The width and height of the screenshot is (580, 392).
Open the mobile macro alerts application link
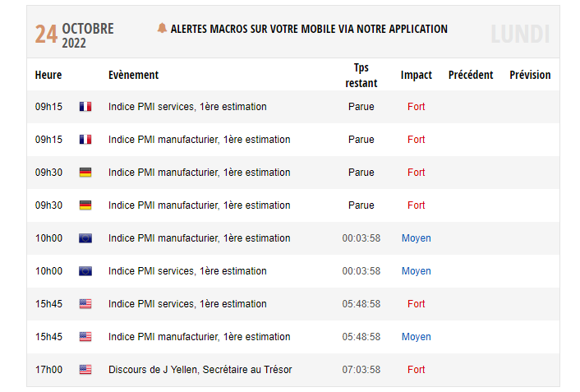[309, 29]
